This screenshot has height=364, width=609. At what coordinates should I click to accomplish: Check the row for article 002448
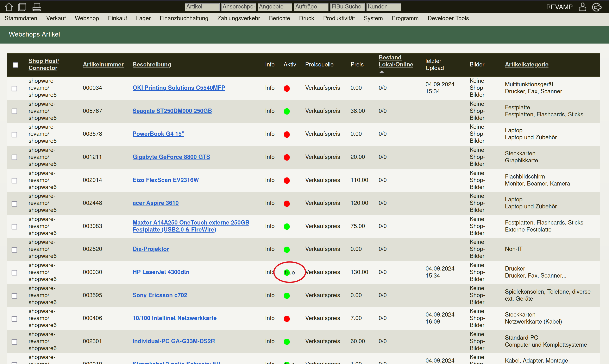14,203
